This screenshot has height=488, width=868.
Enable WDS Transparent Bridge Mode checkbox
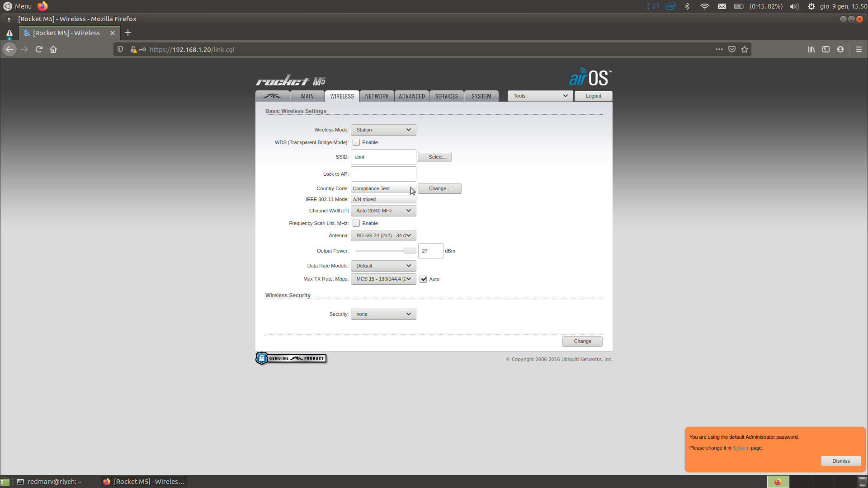coord(356,142)
